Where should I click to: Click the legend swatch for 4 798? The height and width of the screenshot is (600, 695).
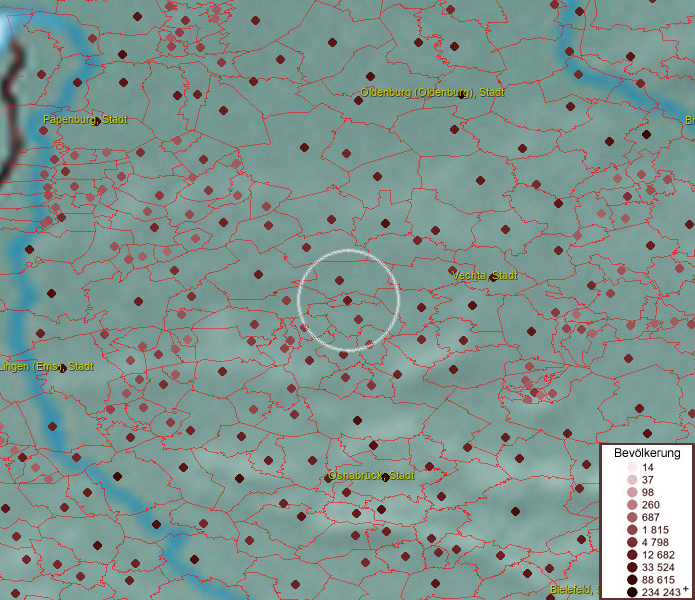click(x=632, y=542)
